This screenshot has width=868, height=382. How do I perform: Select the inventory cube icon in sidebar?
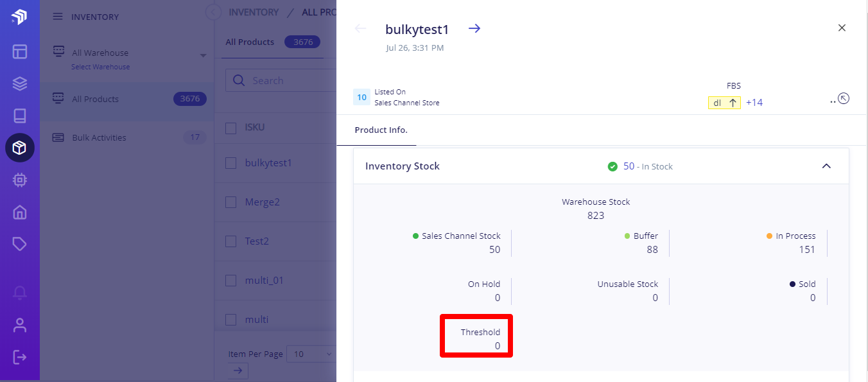[x=20, y=148]
